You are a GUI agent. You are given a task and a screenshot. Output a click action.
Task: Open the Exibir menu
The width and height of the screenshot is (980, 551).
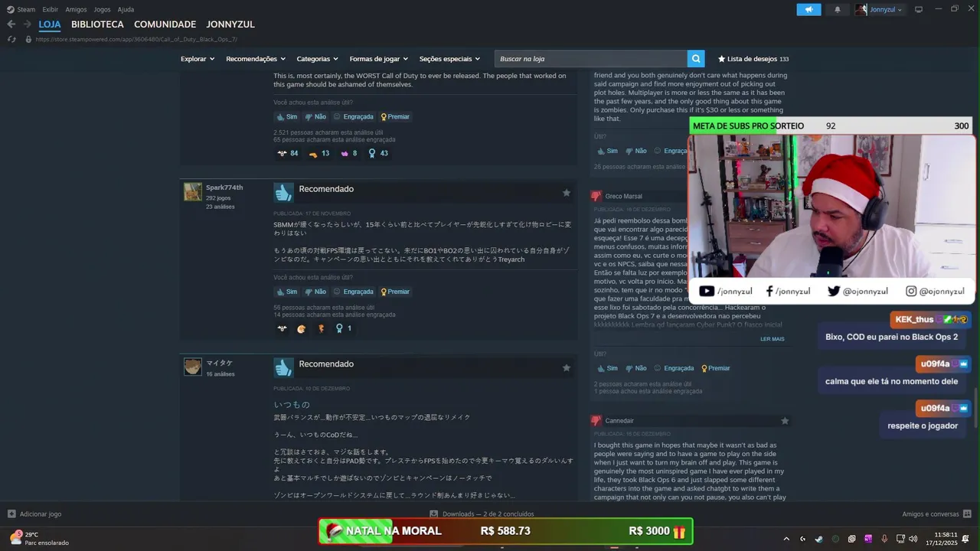pos(51,9)
